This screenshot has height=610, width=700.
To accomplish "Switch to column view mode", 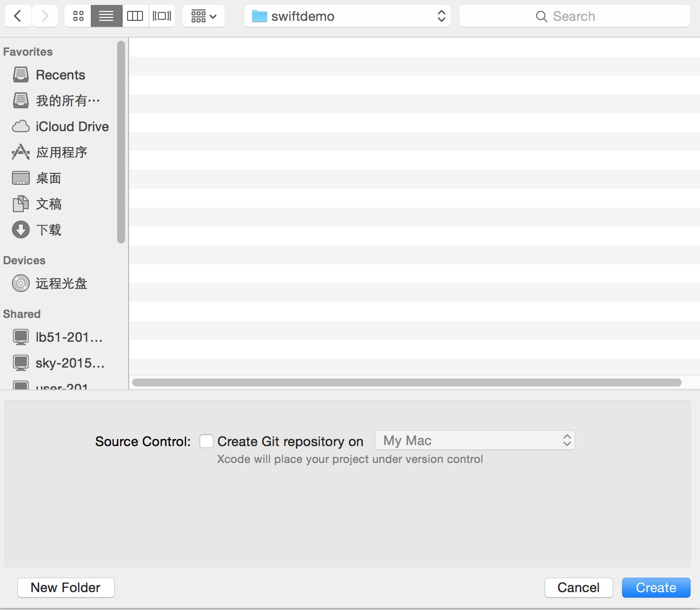I will coord(134,15).
